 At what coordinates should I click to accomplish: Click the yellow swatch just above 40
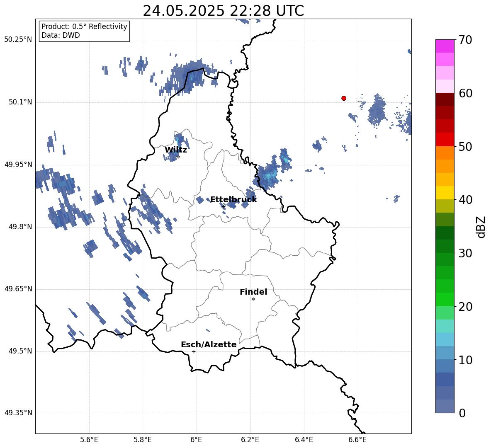(445, 193)
